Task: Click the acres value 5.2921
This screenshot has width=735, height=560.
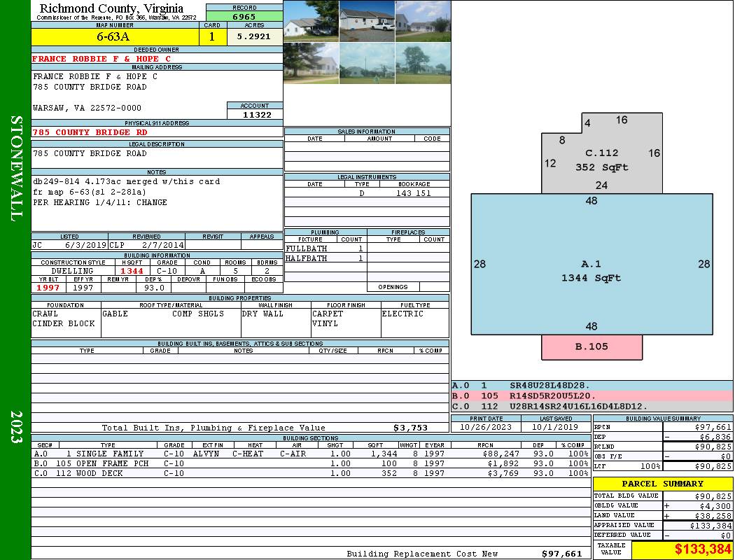Action: (x=255, y=37)
